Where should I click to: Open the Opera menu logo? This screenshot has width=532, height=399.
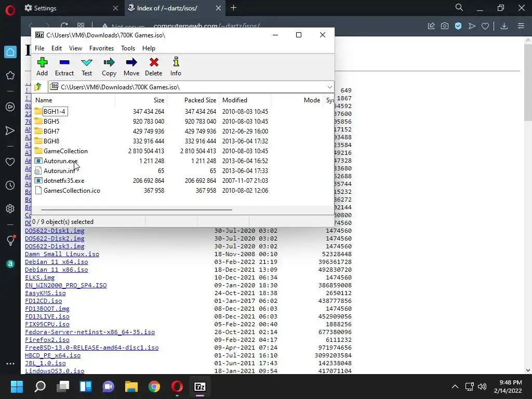[10, 10]
